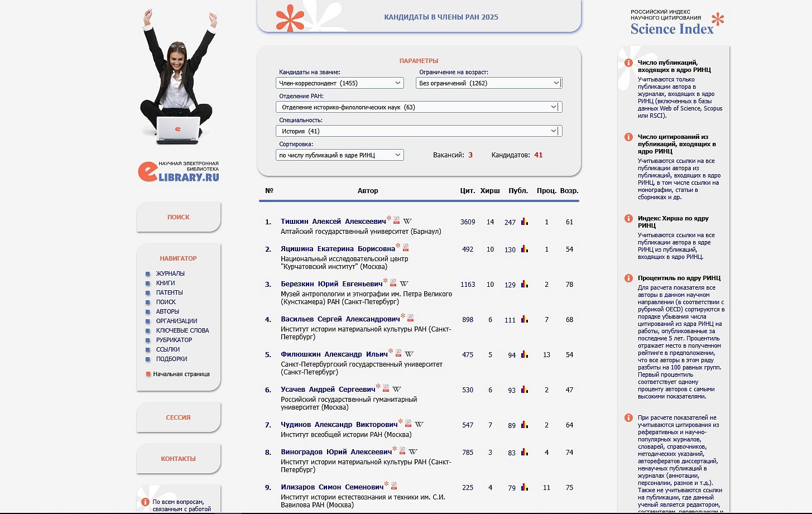Click Wikipedia icon for Березкин Юрий Евгеньевич
Screen dimensions: 812x514
[x=404, y=284]
